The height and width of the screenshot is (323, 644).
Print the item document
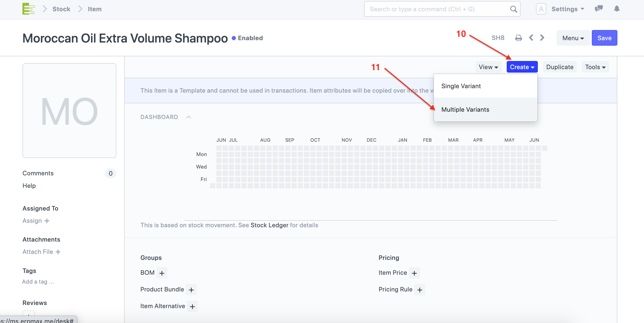tap(518, 38)
